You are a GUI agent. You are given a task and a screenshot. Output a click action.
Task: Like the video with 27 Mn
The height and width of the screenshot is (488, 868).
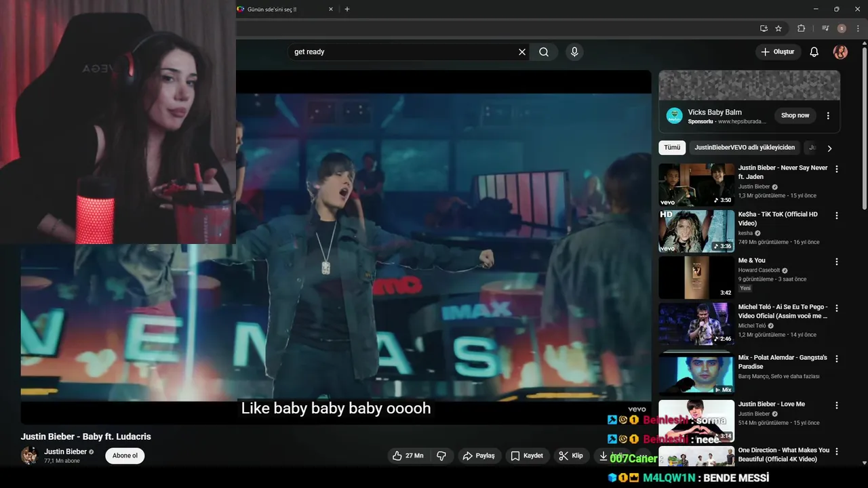[409, 455]
